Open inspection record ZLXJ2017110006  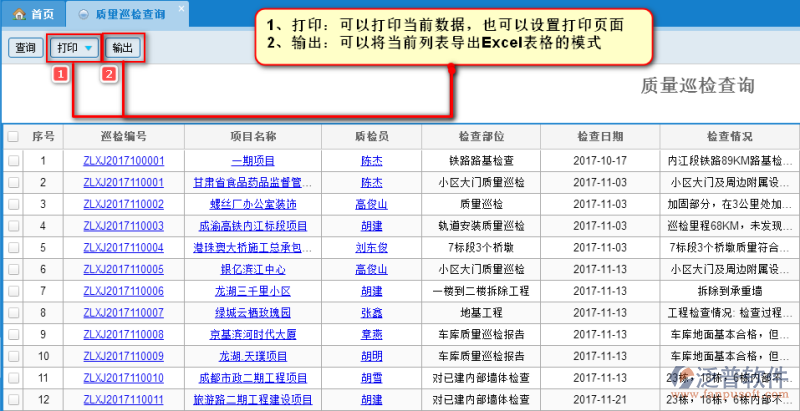point(123,291)
